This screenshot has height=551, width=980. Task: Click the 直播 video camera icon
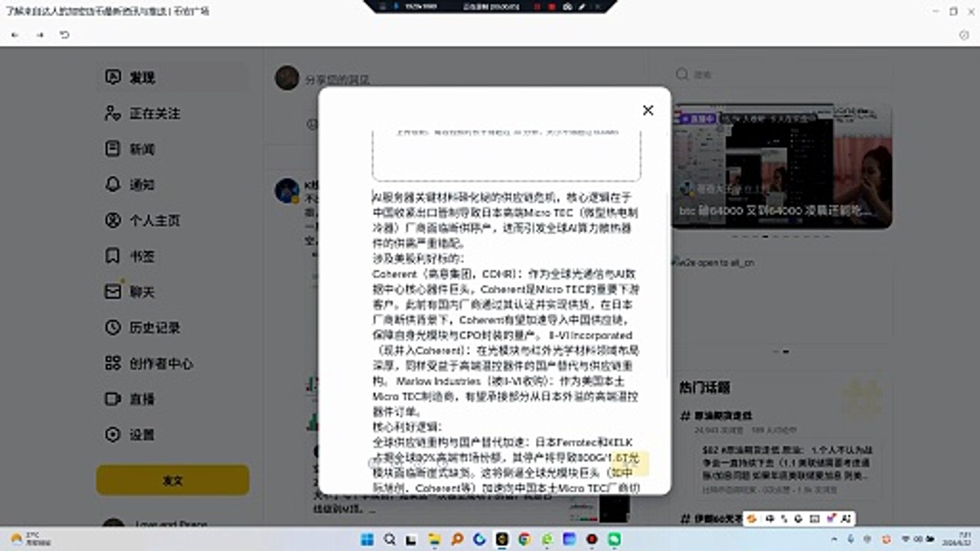coord(113,399)
